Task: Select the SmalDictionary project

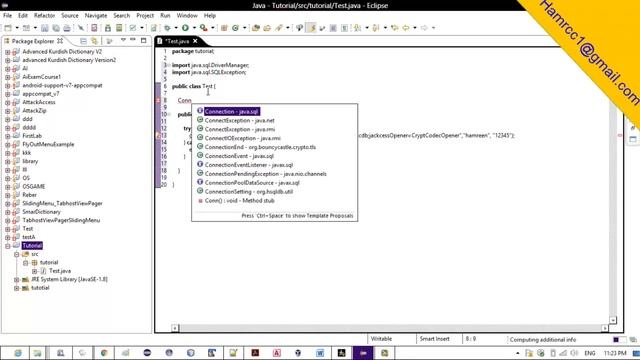Action: click(x=41, y=212)
